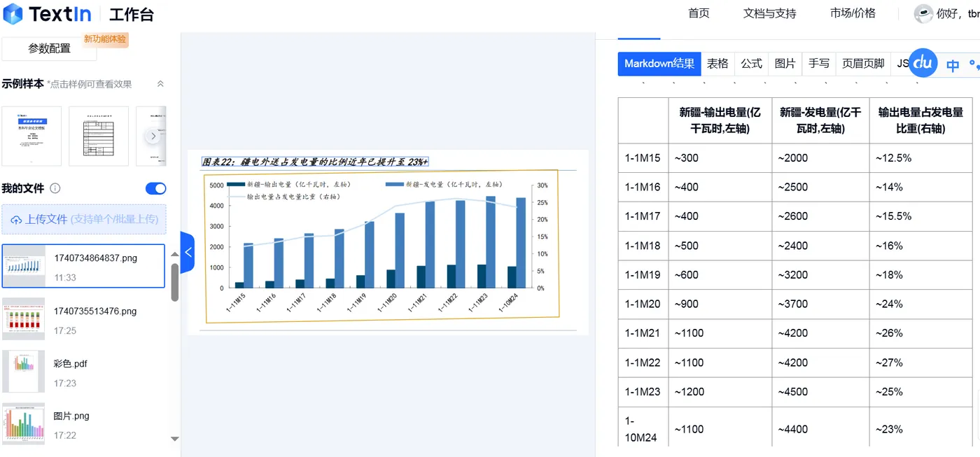Open the 参数配置 button

point(49,48)
